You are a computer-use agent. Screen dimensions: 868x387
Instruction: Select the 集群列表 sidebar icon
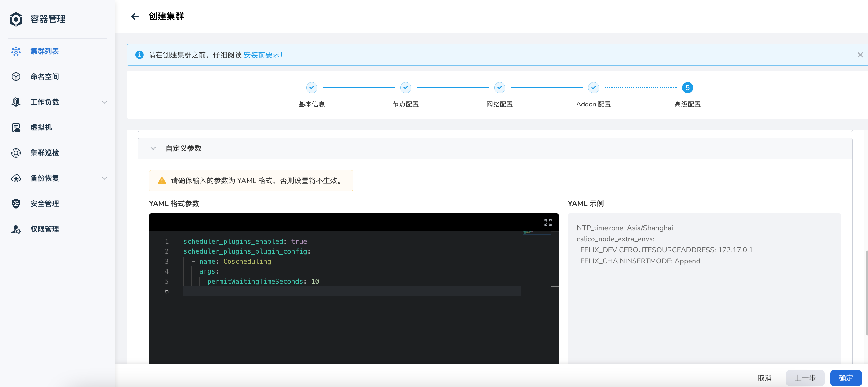[x=15, y=51]
